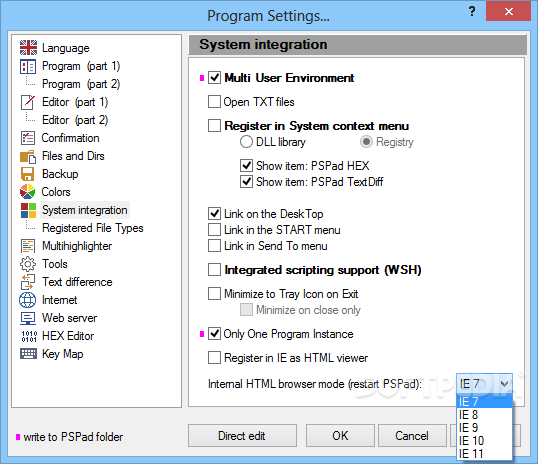Screen dimensions: 538x464
Task: Enable Register in System context menu
Action: coord(214,126)
